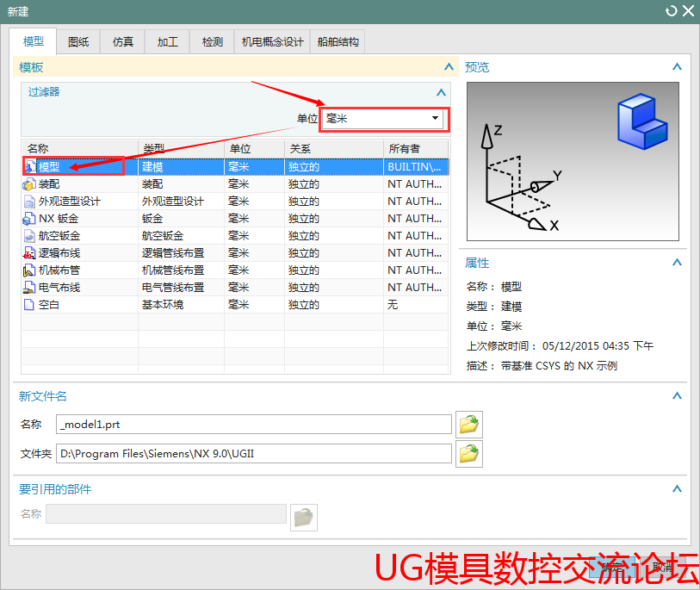Collapse the 新文件名 section
700x590 pixels.
[x=677, y=395]
